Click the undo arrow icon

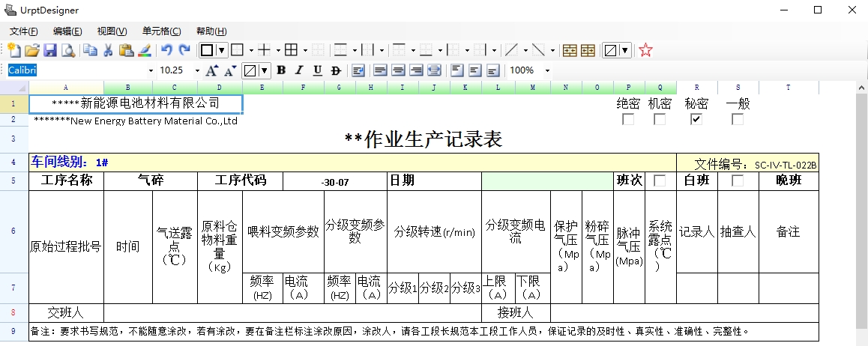point(166,50)
